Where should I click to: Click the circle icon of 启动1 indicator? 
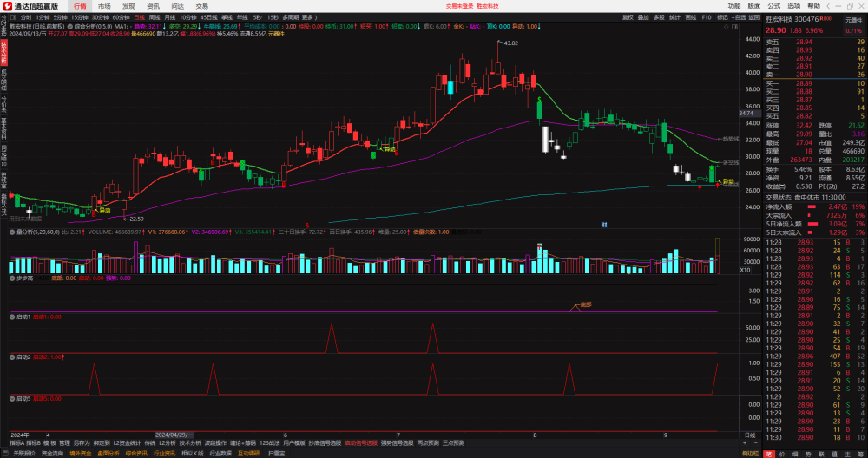[13, 317]
